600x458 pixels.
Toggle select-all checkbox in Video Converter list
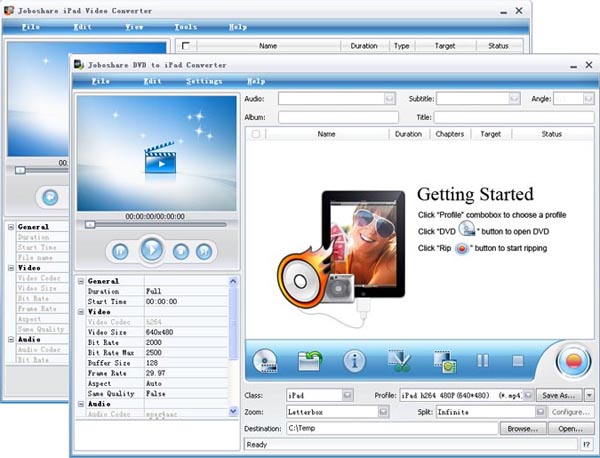(x=186, y=46)
